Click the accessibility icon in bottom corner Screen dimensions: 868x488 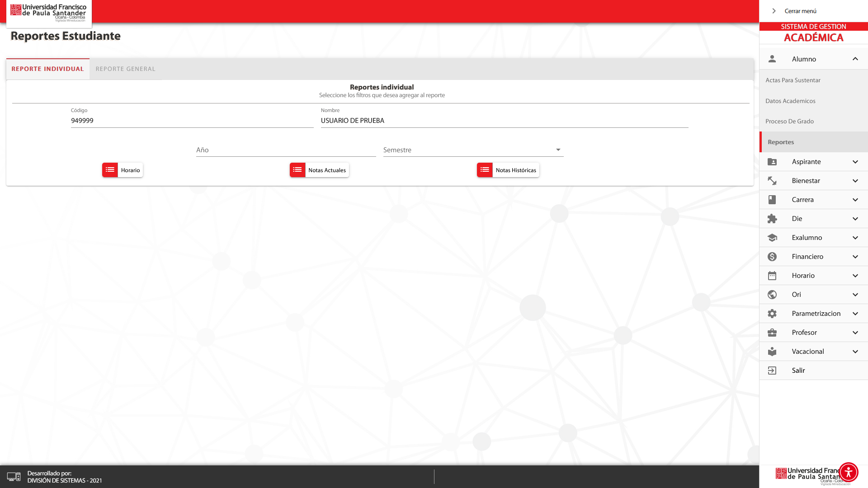(x=848, y=472)
